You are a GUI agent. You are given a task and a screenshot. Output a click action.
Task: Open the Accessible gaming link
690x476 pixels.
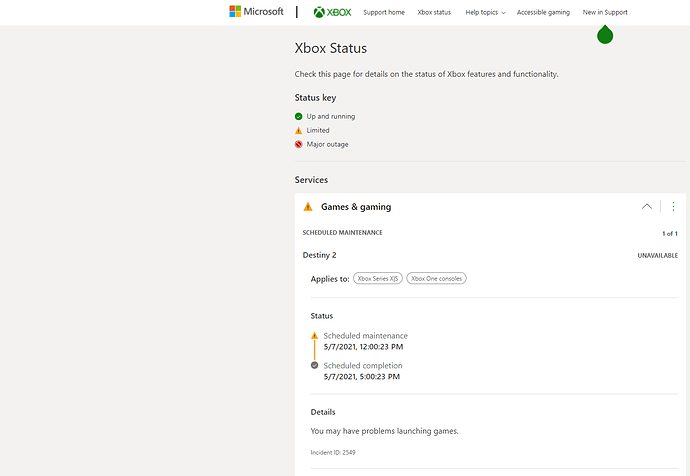(543, 12)
